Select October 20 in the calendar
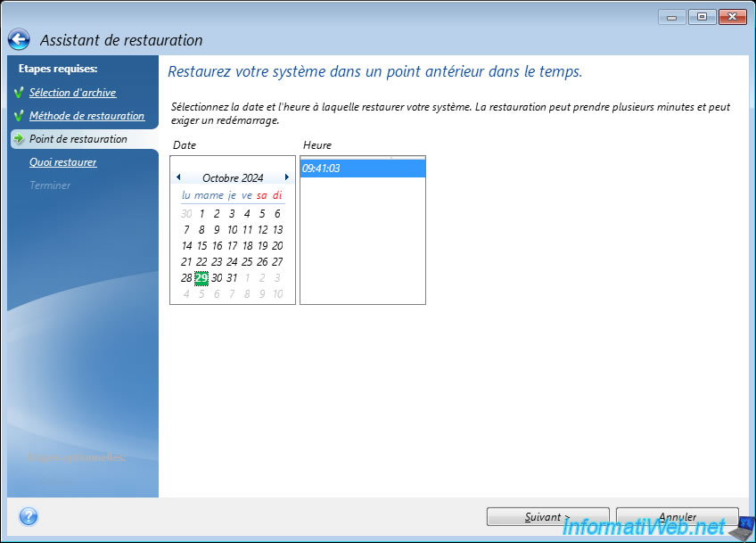Image resolution: width=756 pixels, height=543 pixels. pos(277,246)
